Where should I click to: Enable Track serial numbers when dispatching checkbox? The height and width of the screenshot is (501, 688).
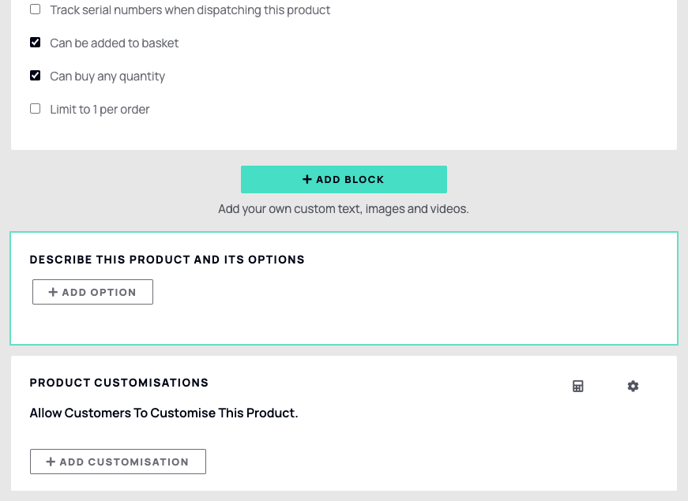pos(35,9)
